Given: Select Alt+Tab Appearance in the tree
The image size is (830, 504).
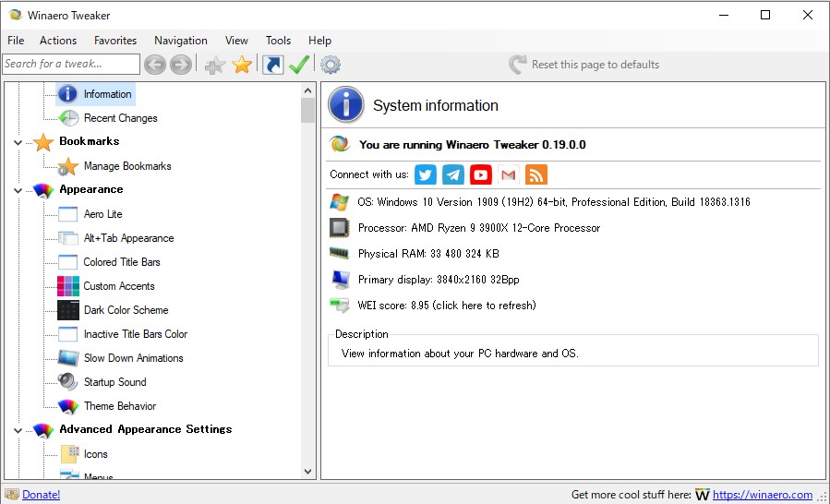Looking at the screenshot, I should (x=128, y=238).
